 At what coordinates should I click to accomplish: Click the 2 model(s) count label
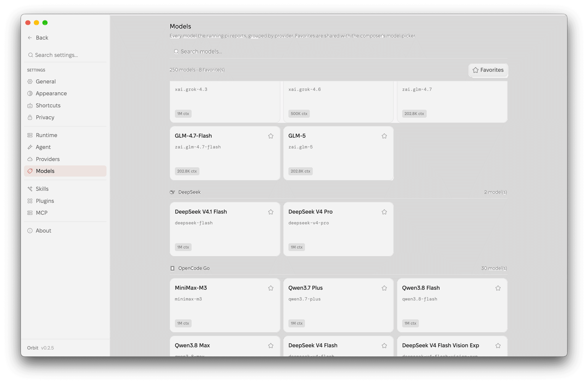[495, 192]
